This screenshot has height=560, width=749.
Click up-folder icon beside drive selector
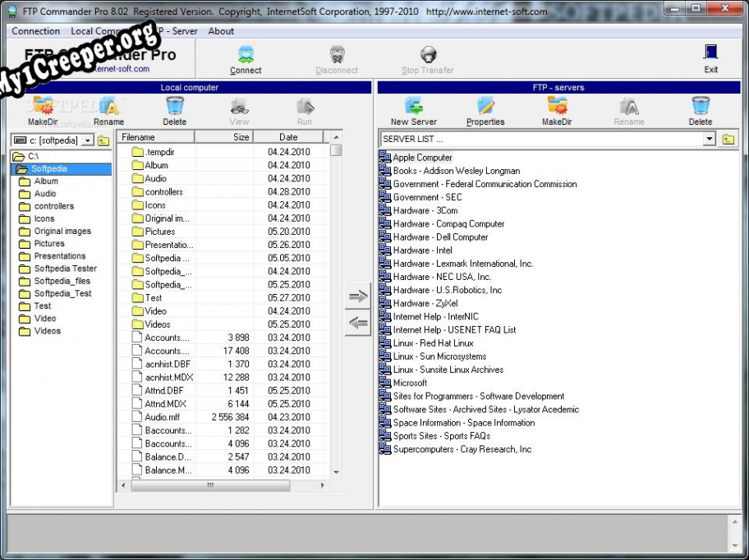(x=103, y=140)
